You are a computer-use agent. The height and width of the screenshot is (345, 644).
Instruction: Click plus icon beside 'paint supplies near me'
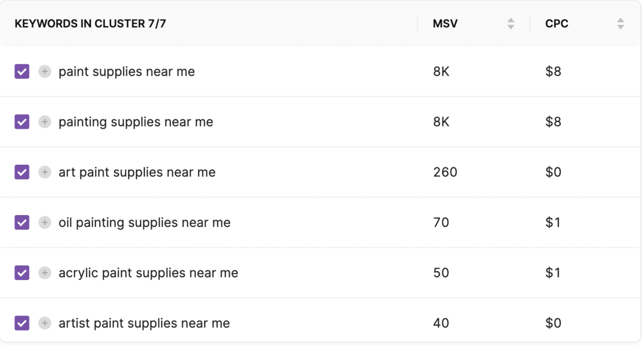click(x=45, y=72)
